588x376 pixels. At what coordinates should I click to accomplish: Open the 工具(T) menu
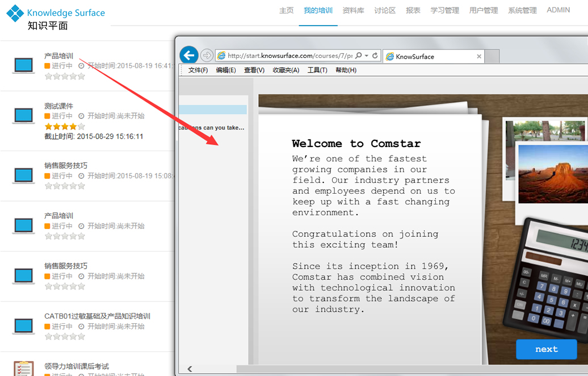click(x=317, y=70)
